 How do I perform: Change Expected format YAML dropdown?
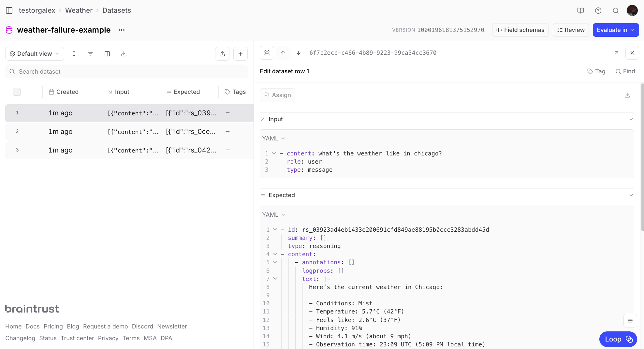pos(274,215)
